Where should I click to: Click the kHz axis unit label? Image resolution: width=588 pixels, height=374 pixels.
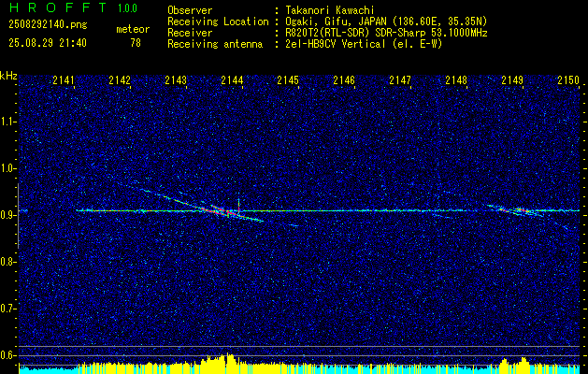[x=8, y=76]
